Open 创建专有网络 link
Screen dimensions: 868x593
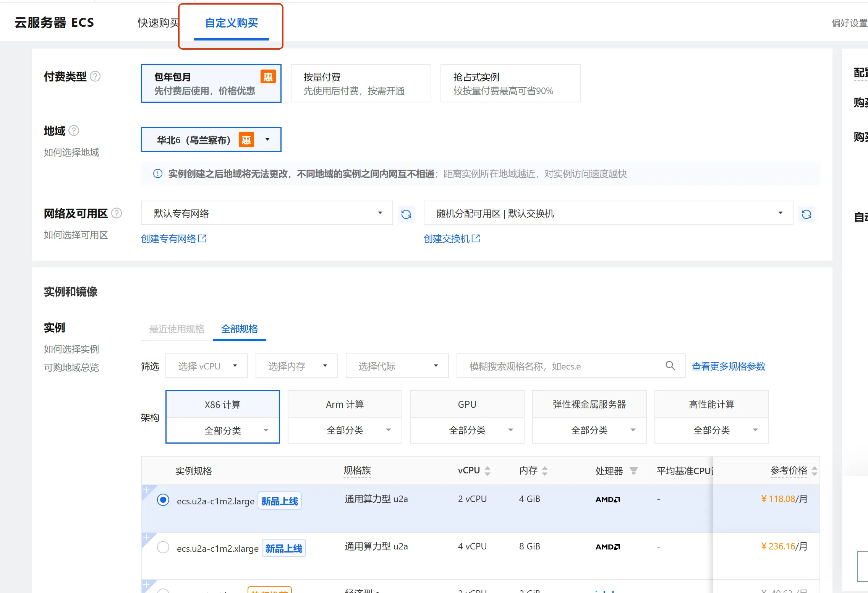[174, 239]
